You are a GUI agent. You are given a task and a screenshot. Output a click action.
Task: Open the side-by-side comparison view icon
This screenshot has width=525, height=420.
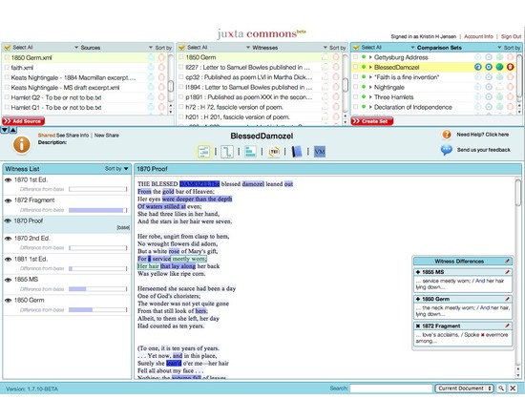point(227,152)
